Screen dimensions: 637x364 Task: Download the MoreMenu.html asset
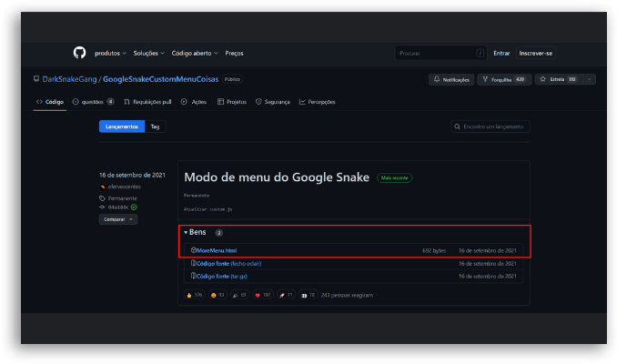coord(217,250)
